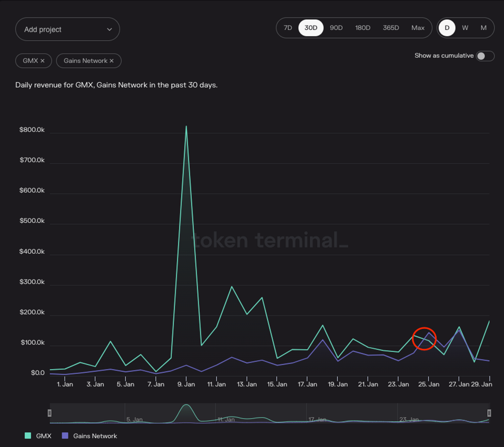Click the Show as cumulative label

pos(444,56)
